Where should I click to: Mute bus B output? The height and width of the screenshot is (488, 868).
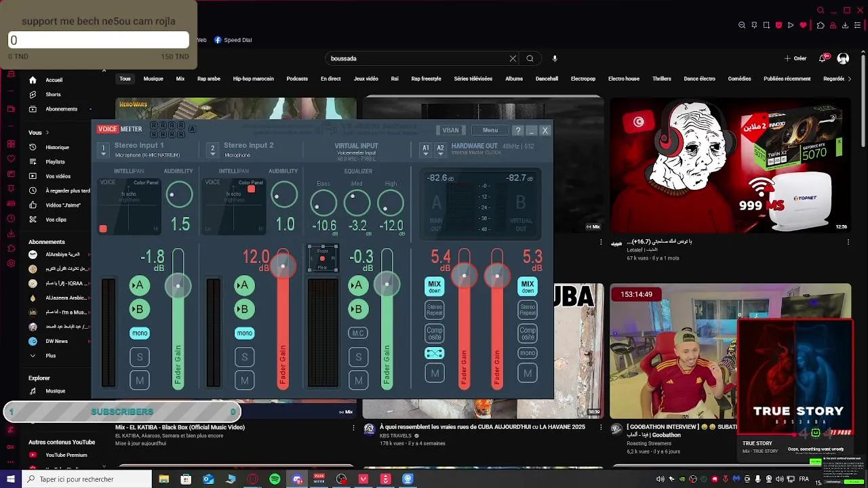pos(528,373)
